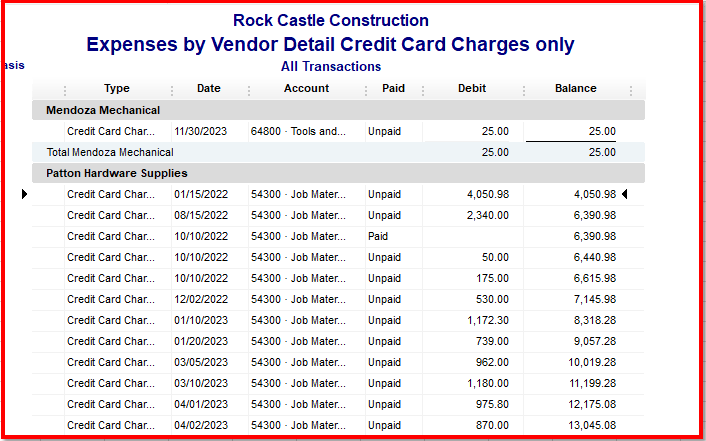The height and width of the screenshot is (441, 706).
Task: Click the Total Mendoza Mechanical row label
Action: click(x=110, y=152)
